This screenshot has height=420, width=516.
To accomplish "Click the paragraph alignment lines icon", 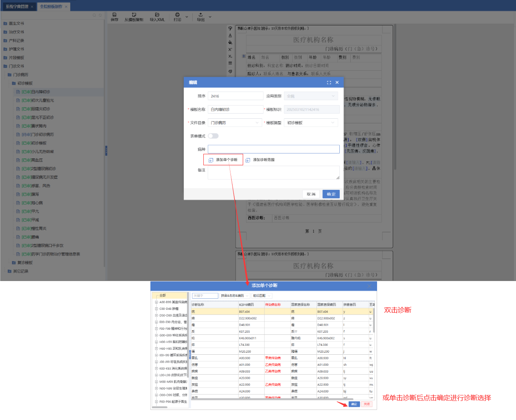I will (230, 64).
